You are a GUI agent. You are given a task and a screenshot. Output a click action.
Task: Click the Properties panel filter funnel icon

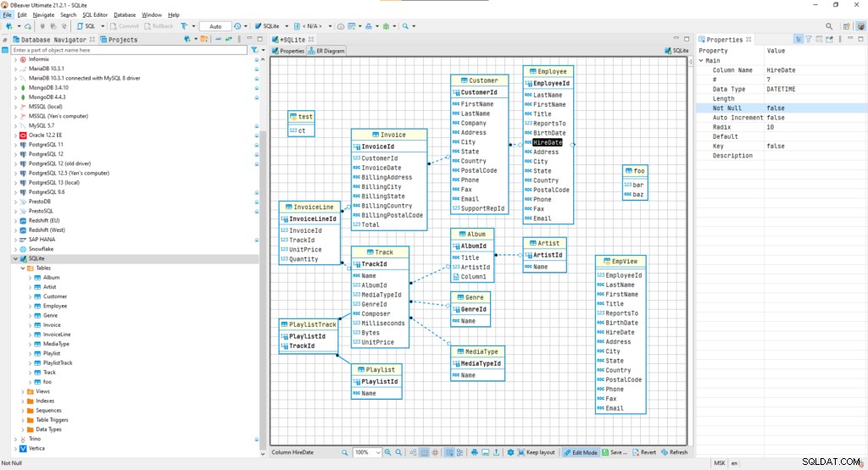point(808,39)
